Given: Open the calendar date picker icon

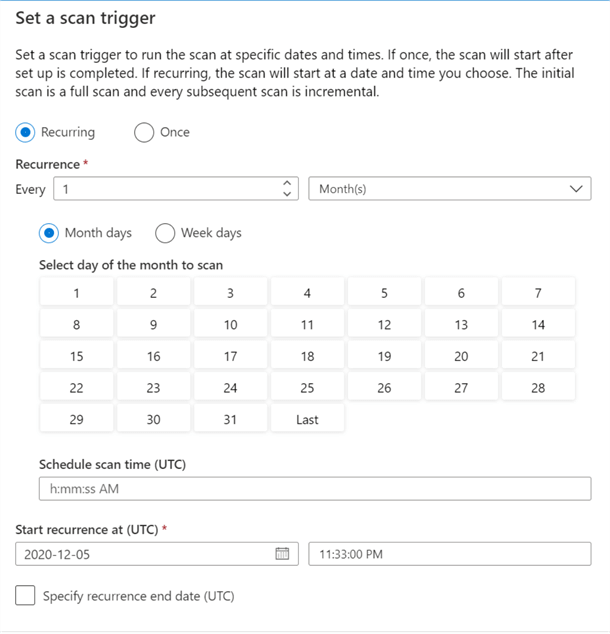Looking at the screenshot, I should pyautogui.click(x=282, y=554).
